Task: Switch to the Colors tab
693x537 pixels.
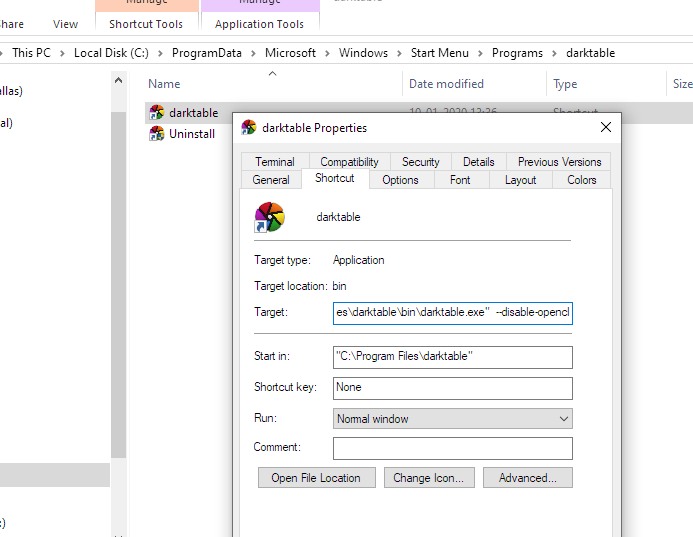Action: [x=582, y=180]
